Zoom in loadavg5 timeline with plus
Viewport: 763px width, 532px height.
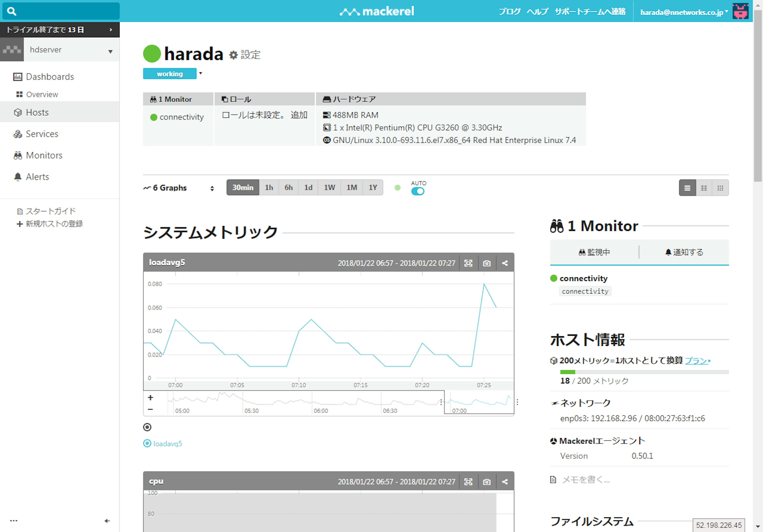(151, 398)
